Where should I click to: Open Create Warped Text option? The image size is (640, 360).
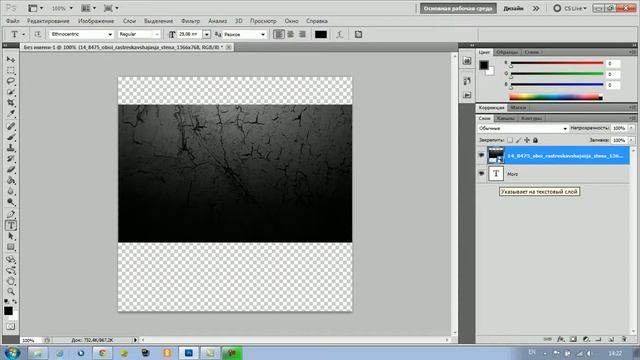coord(340,34)
